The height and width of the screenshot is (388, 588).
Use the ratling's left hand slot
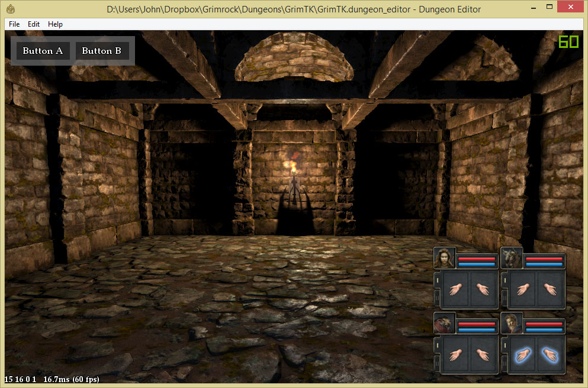click(455, 355)
